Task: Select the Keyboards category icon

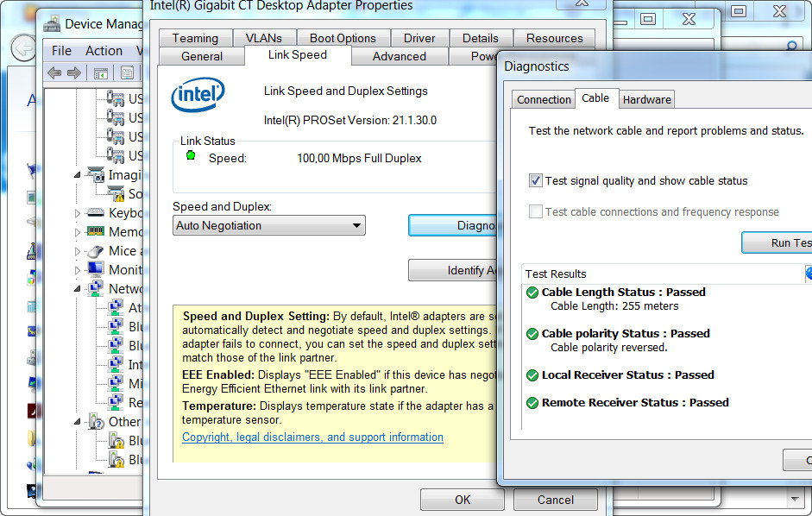Action: click(x=96, y=213)
